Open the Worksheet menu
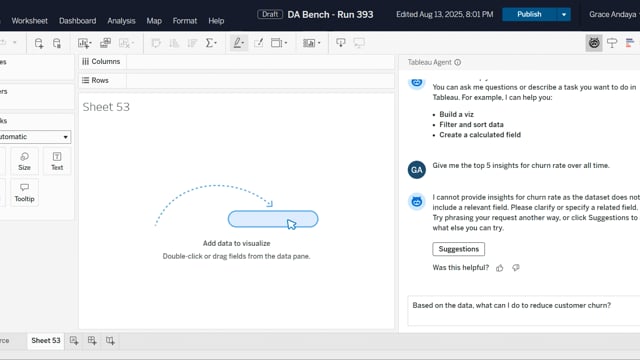 [x=29, y=21]
